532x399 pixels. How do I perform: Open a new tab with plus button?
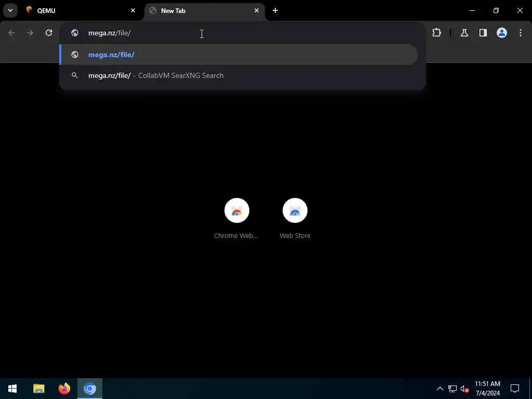pyautogui.click(x=275, y=10)
